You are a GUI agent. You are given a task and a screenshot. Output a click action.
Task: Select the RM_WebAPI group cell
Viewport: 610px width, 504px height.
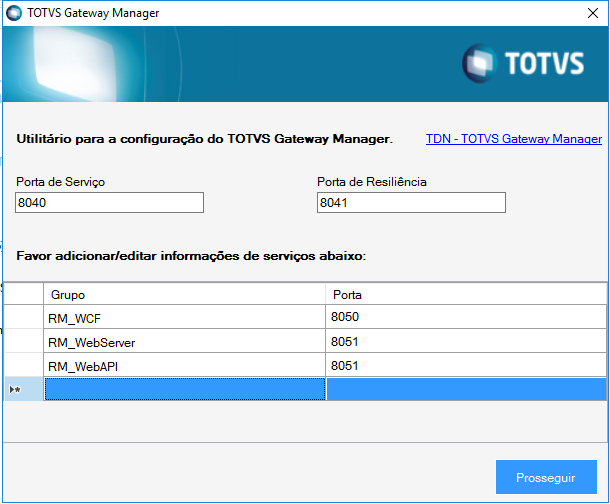coord(184,365)
